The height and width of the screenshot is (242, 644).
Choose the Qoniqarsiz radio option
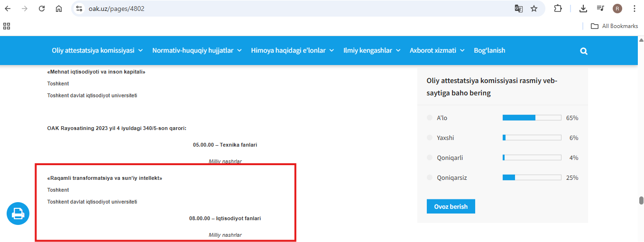pyautogui.click(x=430, y=177)
